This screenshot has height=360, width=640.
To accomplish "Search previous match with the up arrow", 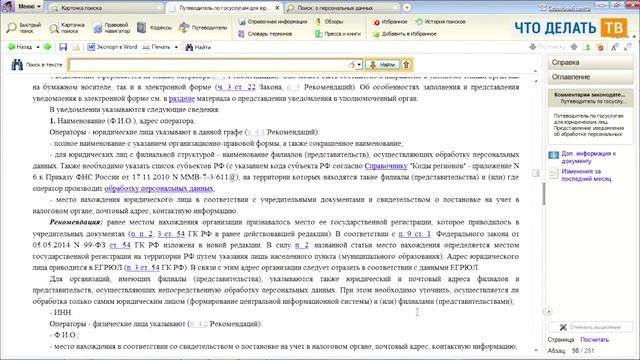I will pos(406,64).
